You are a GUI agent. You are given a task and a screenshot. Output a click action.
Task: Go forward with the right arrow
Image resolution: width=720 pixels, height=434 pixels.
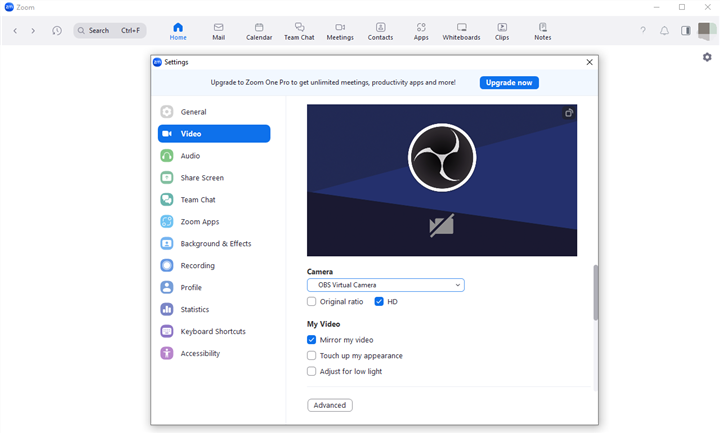(33, 31)
